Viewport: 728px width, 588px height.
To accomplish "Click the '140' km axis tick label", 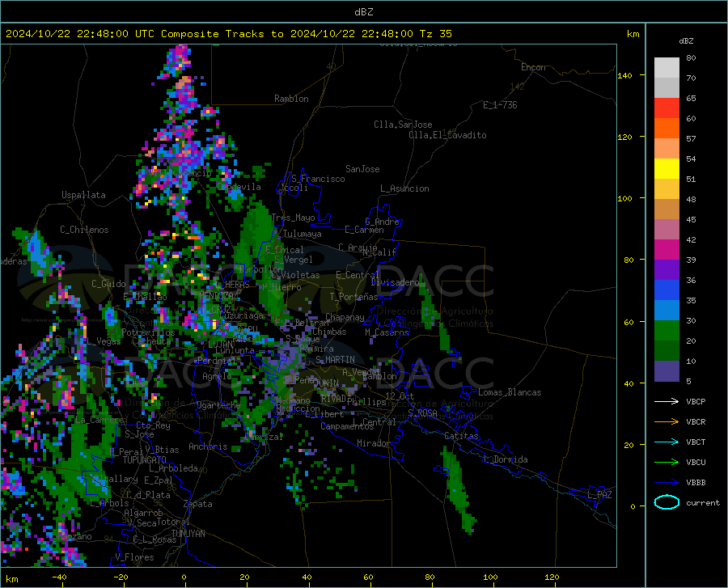I will coord(625,75).
